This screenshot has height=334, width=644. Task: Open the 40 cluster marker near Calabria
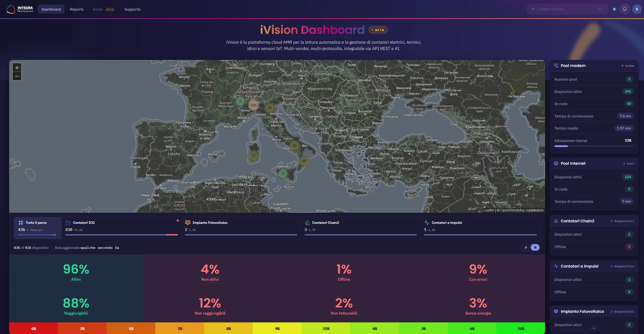coord(304,161)
